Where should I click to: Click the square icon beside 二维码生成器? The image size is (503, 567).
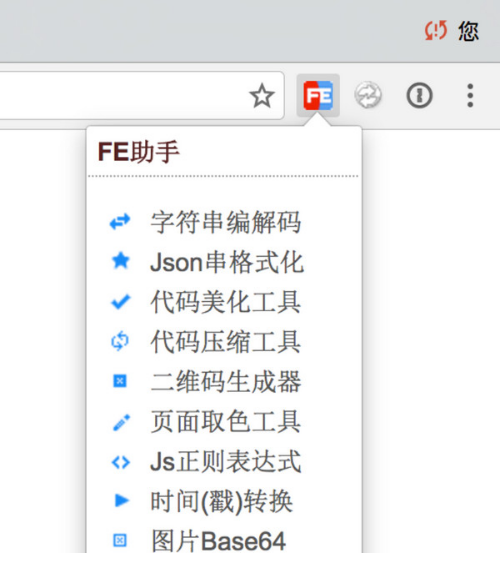(120, 381)
